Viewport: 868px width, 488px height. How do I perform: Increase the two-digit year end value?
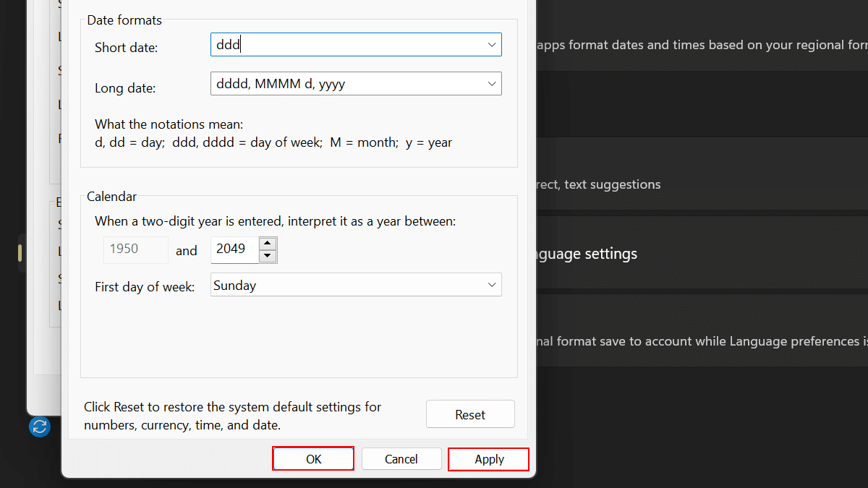[x=268, y=244]
